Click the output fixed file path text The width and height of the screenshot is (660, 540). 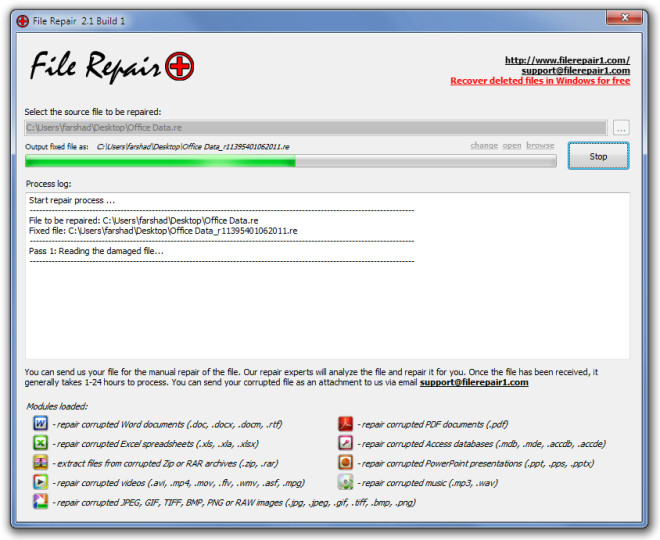pyautogui.click(x=193, y=147)
